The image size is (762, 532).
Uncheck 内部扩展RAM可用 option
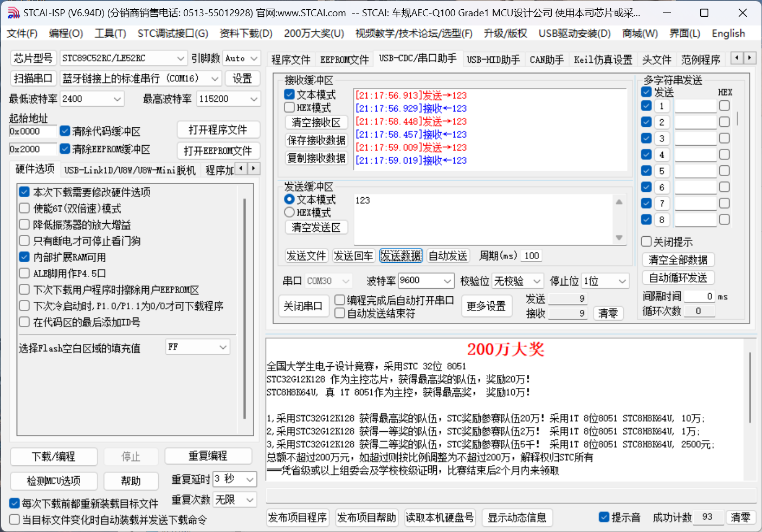pyautogui.click(x=24, y=257)
